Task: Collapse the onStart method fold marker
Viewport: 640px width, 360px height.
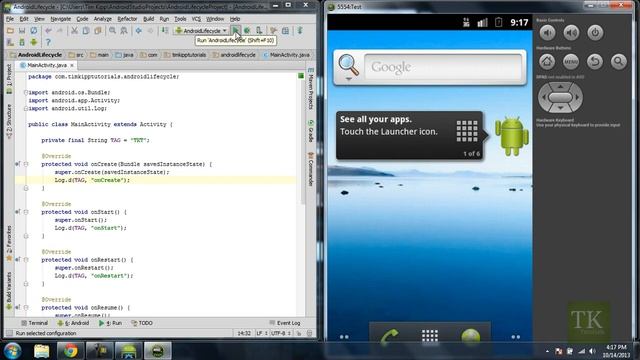Action: click(x=26, y=212)
